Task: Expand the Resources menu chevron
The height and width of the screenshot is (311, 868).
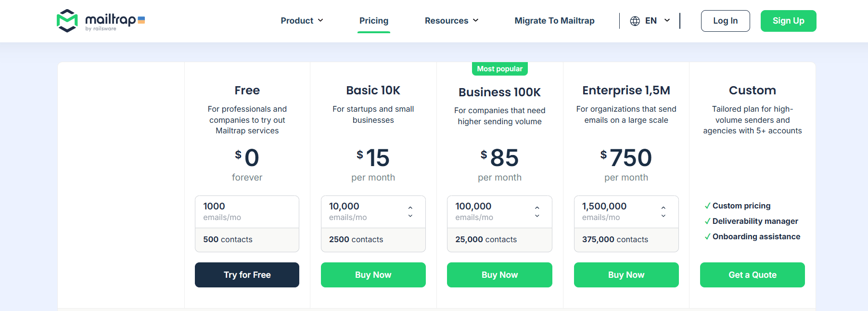Action: point(476,20)
